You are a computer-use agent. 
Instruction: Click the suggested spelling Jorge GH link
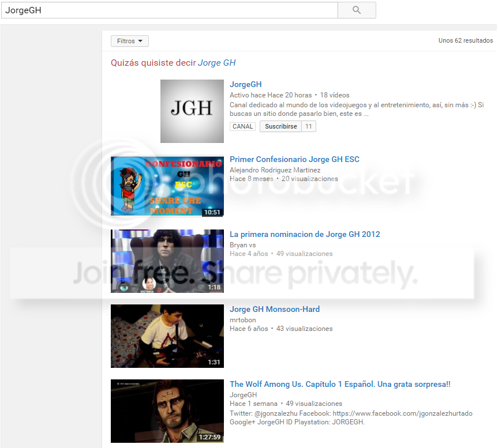pyautogui.click(x=216, y=63)
